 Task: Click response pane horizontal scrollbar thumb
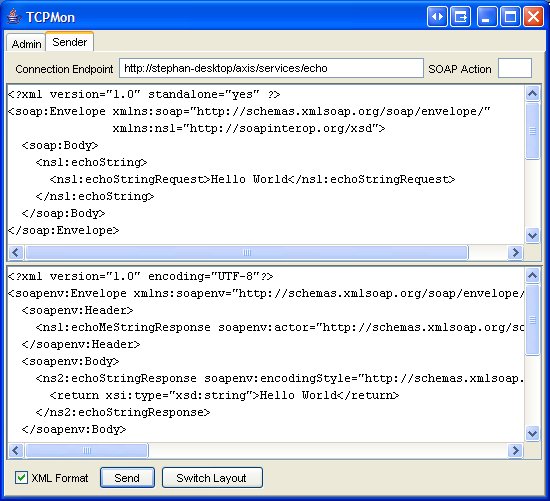click(x=87, y=450)
